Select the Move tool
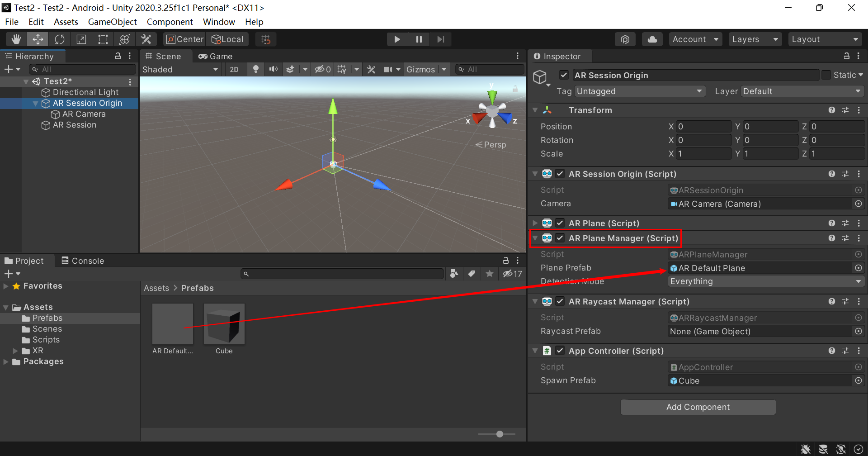The width and height of the screenshot is (868, 456). coord(38,39)
